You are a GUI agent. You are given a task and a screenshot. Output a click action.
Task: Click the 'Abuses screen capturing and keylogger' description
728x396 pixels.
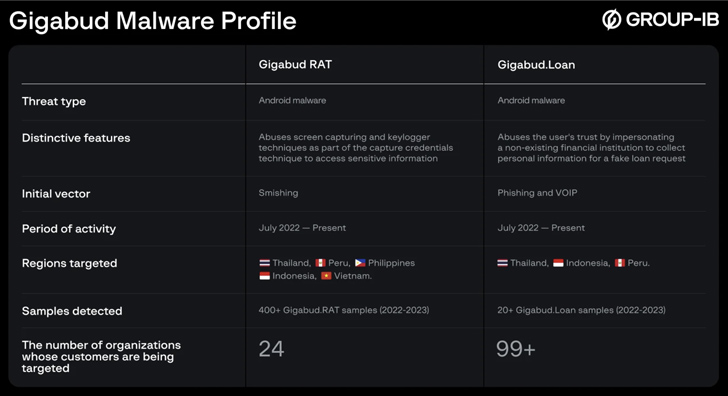356,148
